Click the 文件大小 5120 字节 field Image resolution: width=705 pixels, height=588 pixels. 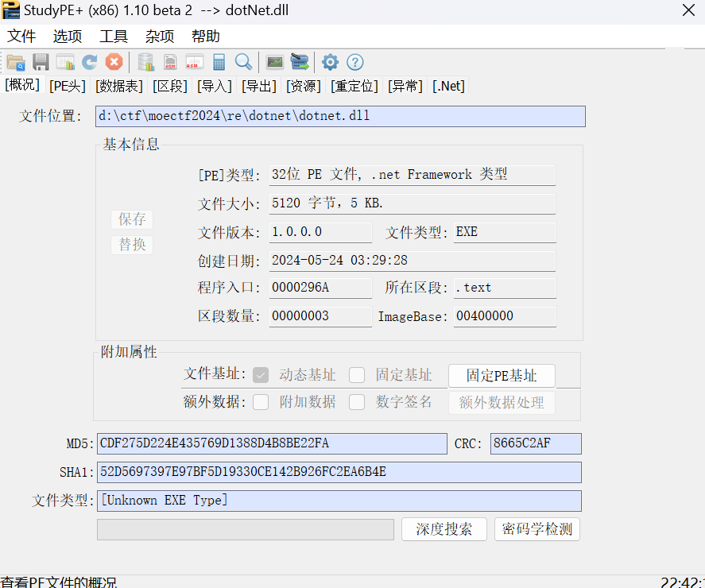click(413, 203)
